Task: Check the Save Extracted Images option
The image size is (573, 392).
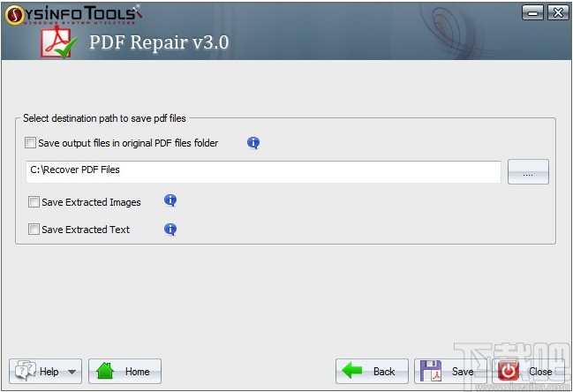Action: (x=34, y=201)
